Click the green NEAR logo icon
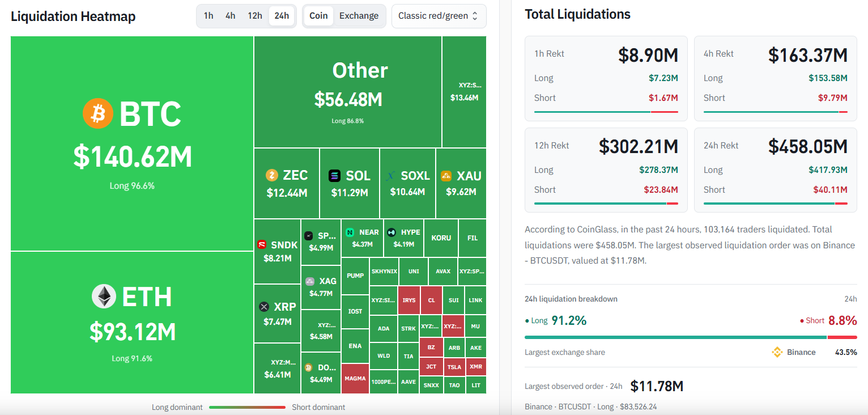This screenshot has width=868, height=415. point(350,232)
